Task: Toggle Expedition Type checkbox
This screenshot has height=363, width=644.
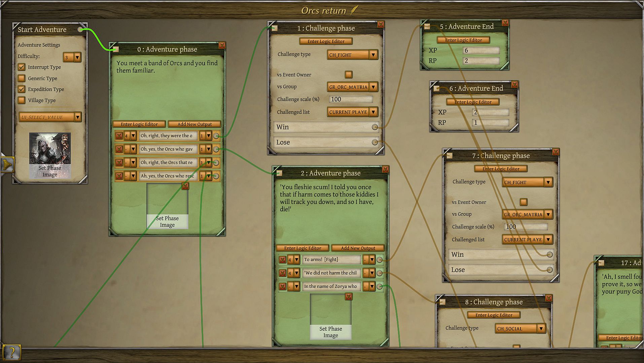Action: 22,89
